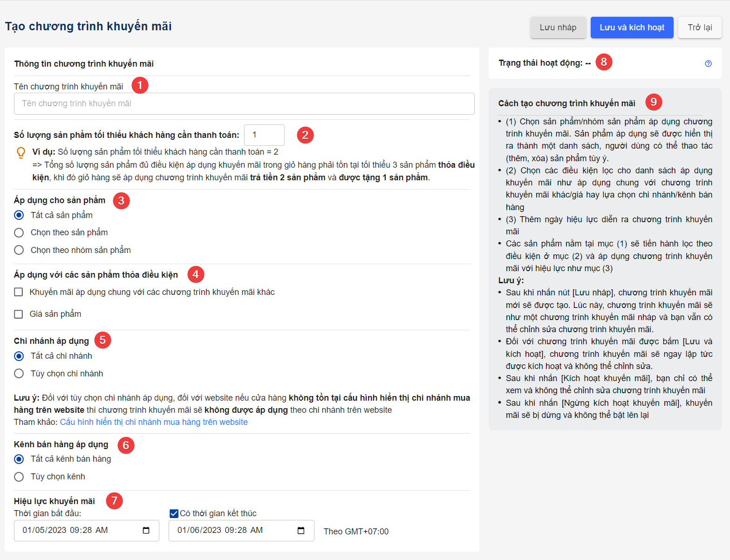Open the branch display configuration link
Image resolution: width=730 pixels, height=560 pixels.
tap(154, 422)
